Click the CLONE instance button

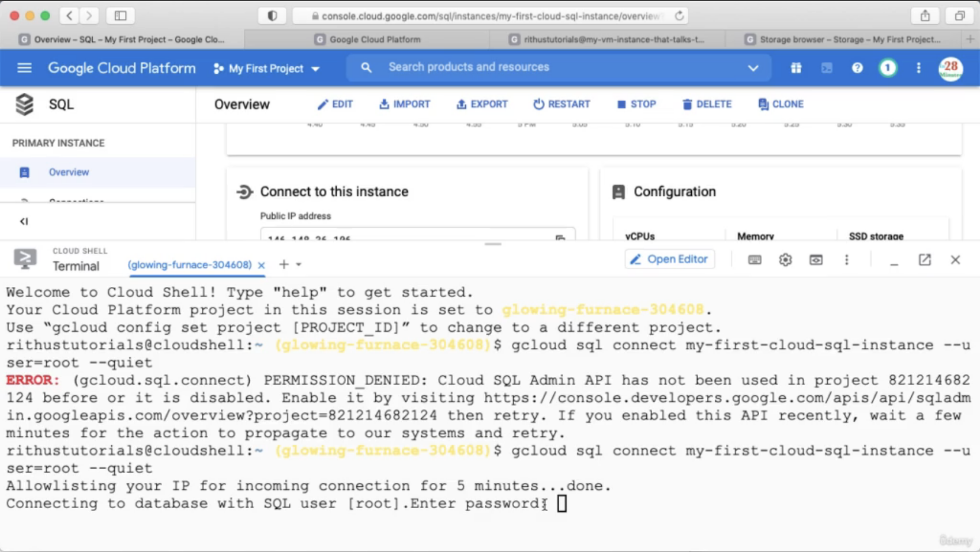coord(781,104)
